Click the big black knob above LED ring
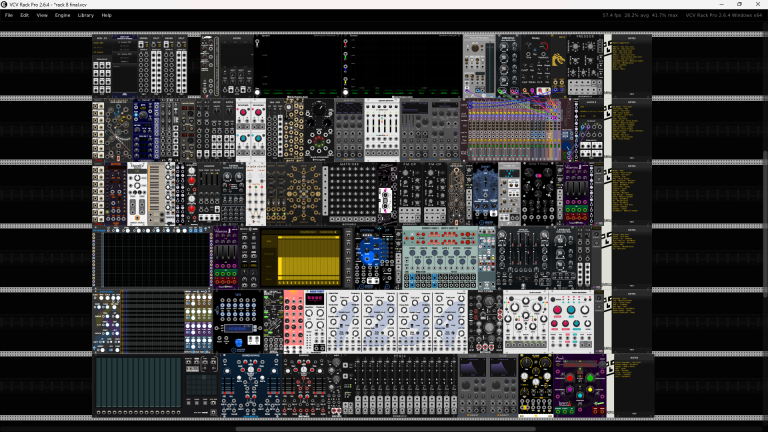 pos(319,109)
